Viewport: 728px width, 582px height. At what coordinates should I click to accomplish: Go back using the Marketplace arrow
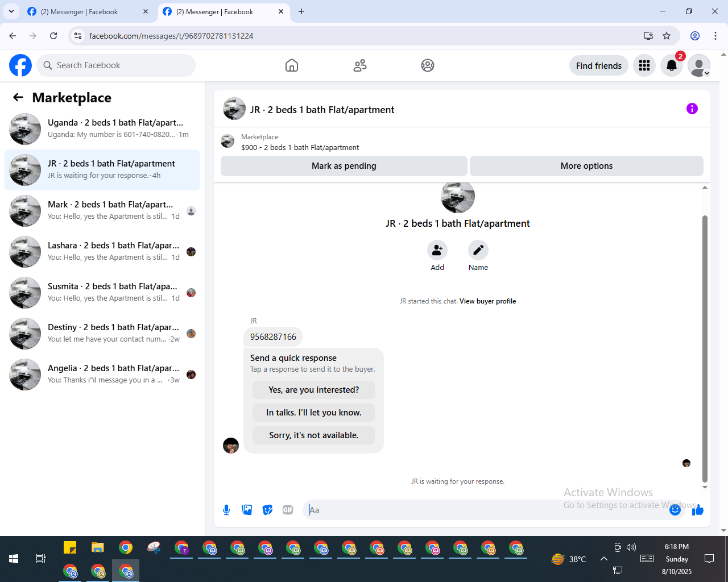point(18,97)
